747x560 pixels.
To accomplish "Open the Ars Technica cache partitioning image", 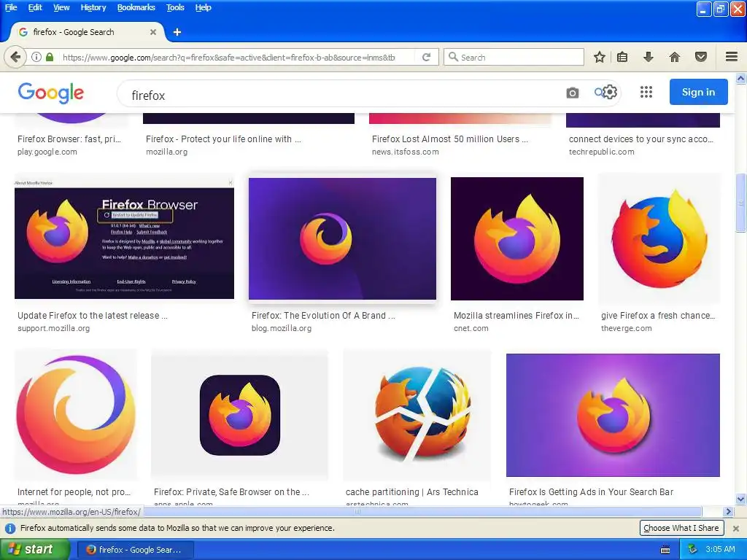I will (417, 414).
